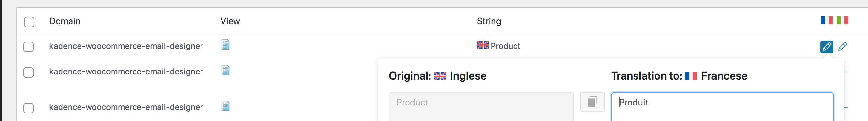Focus the Produit translation text field
Screen dimensions: 868x121
722,106
